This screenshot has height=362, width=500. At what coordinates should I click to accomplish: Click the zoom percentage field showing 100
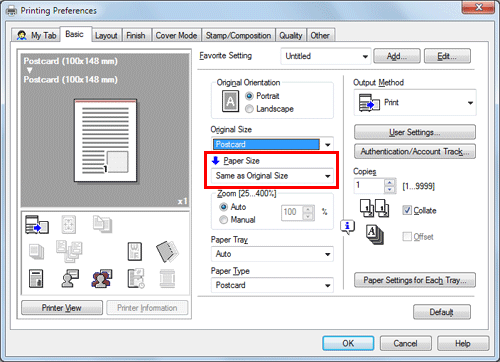coord(292,212)
